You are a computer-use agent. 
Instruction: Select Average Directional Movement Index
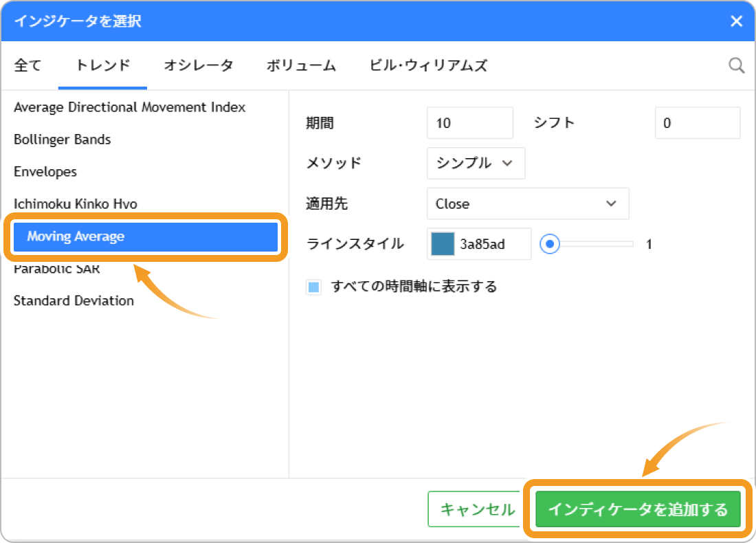[130, 107]
